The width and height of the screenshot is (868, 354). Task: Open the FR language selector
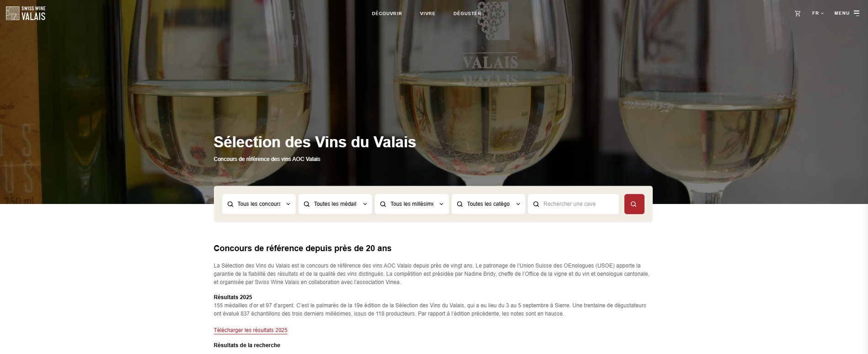[818, 13]
